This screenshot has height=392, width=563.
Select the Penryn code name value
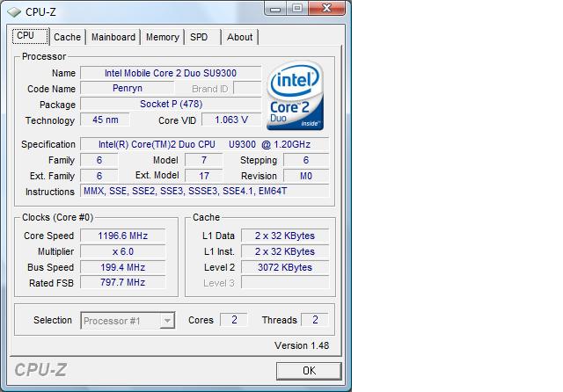click(127, 88)
